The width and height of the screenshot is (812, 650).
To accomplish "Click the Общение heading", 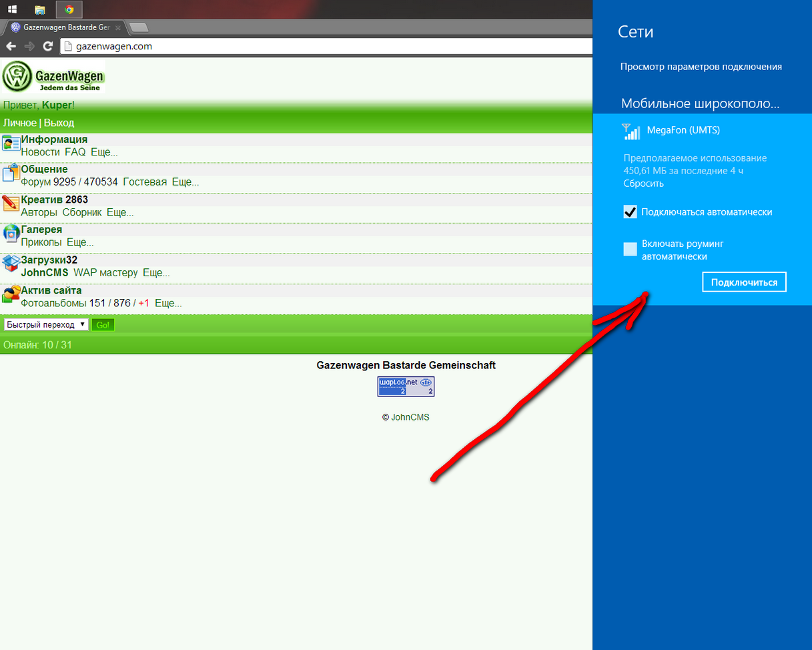I will 44,169.
